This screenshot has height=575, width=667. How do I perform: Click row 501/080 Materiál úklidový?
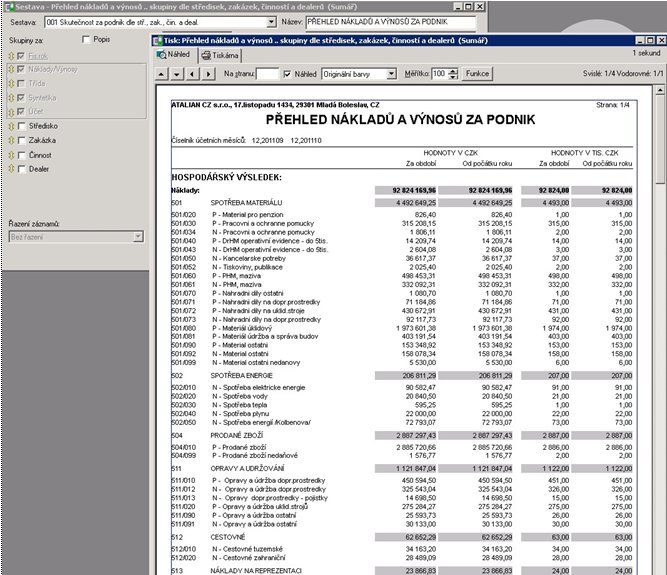pyautogui.click(x=402, y=328)
